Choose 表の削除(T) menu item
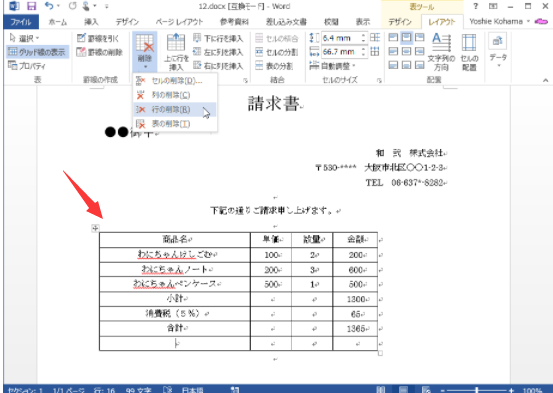Image resolution: width=553 pixels, height=393 pixels. coord(175,124)
